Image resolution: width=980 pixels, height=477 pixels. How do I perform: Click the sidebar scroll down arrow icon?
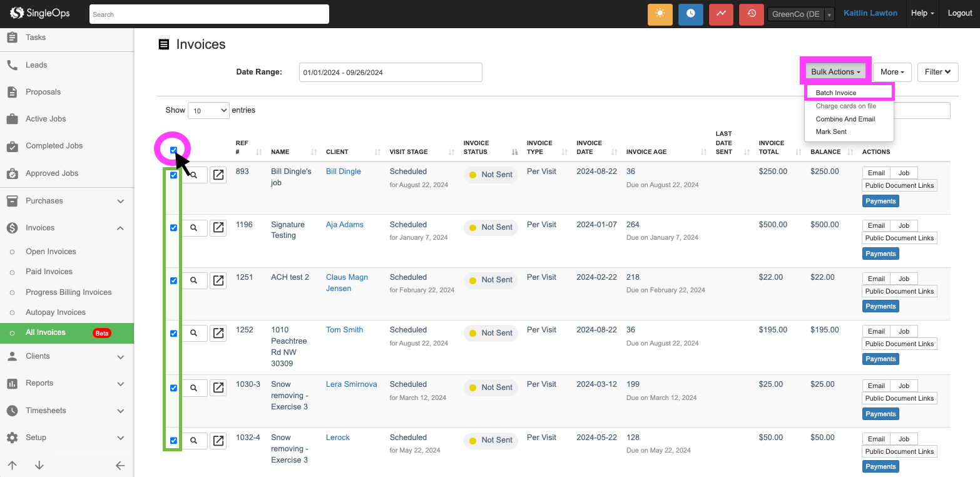tap(39, 465)
